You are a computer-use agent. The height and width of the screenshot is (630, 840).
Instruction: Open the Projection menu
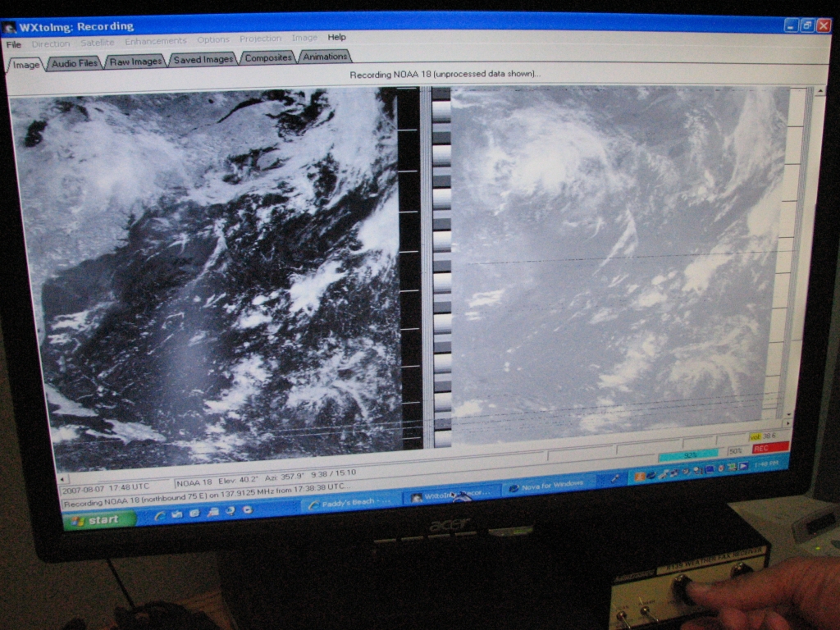coord(260,39)
